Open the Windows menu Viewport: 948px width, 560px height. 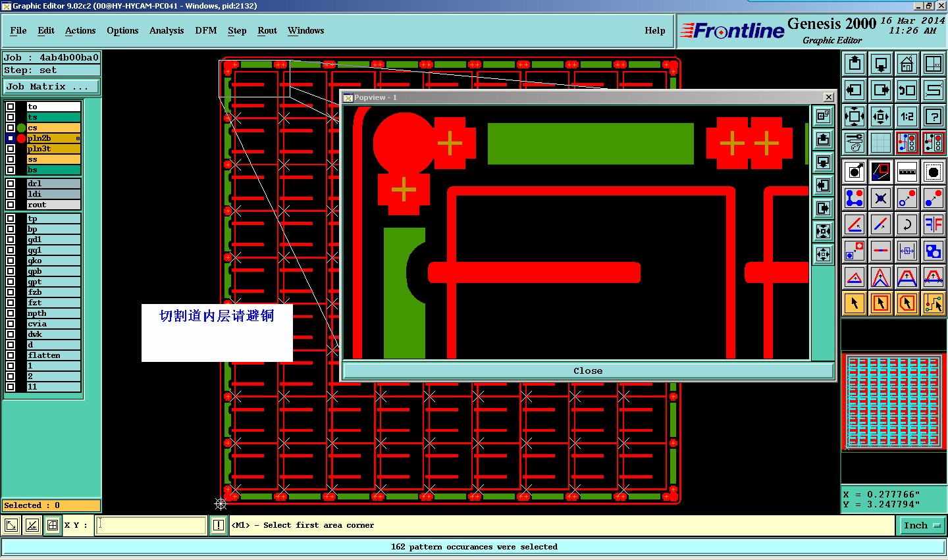click(306, 30)
